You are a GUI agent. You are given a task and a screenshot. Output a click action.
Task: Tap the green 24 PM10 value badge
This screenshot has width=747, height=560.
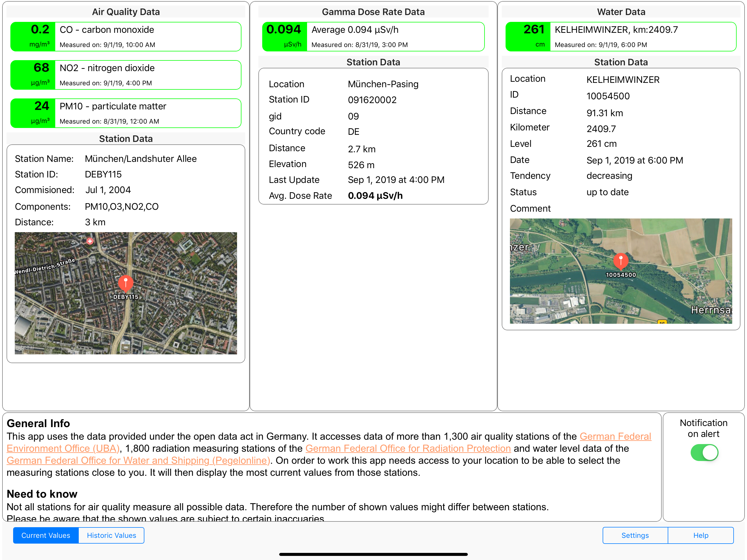(33, 113)
